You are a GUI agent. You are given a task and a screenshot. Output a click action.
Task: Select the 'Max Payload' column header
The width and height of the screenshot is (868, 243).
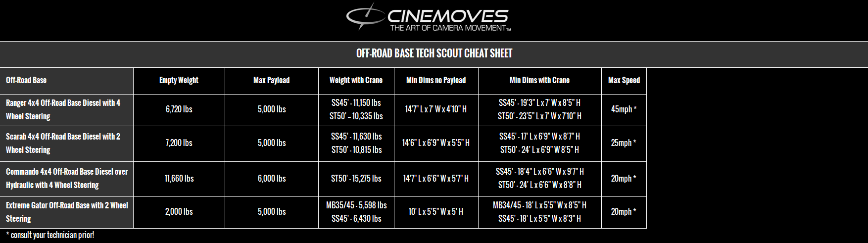[x=271, y=80]
